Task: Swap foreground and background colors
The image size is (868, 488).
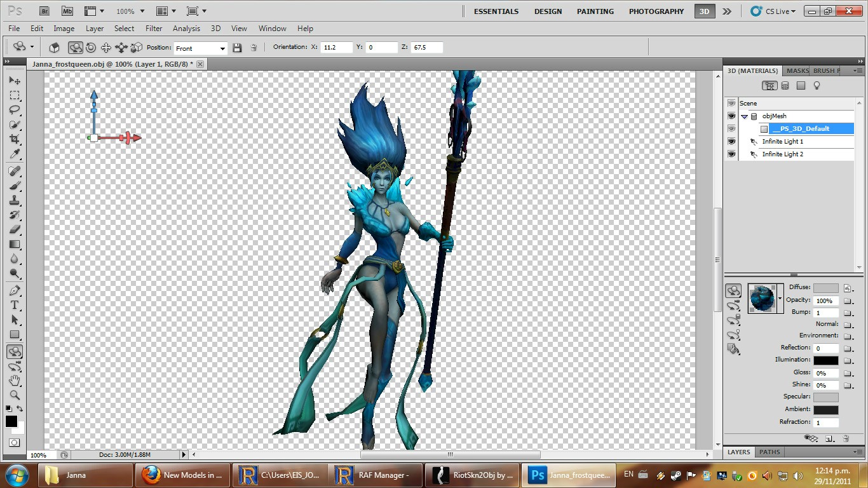Action: click(x=20, y=409)
